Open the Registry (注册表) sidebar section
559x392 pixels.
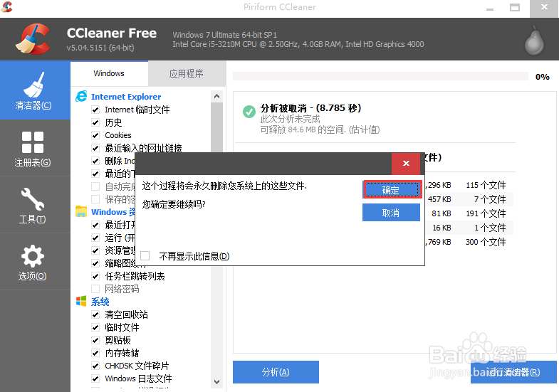tap(35, 148)
